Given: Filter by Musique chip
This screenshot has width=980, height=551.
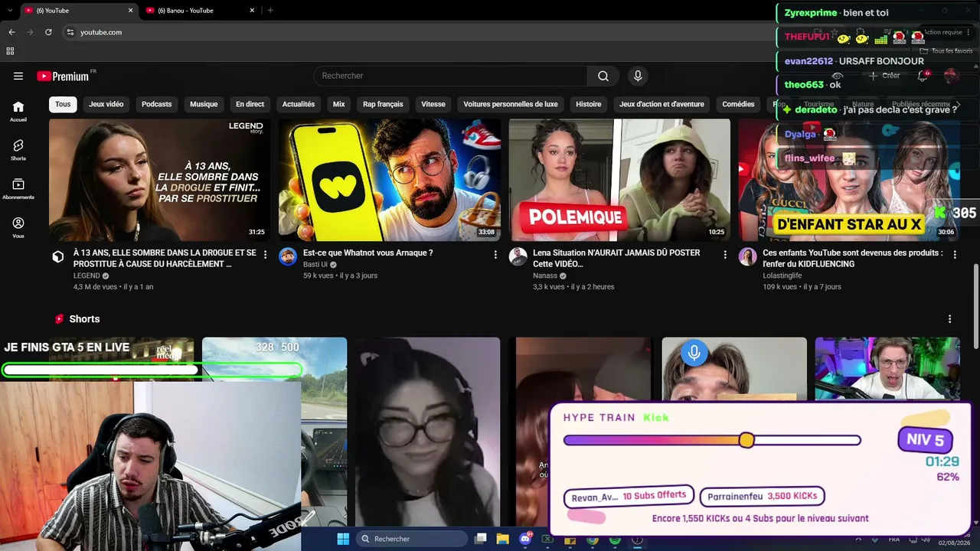Looking at the screenshot, I should point(204,104).
